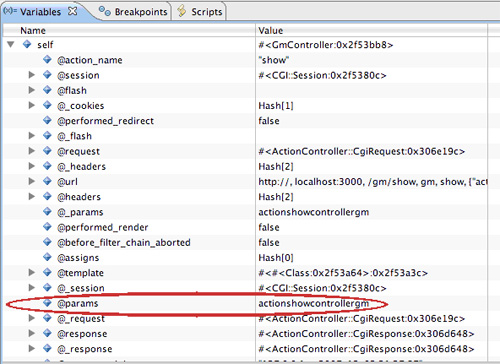Click the @before_filter_chain_aborted diamond icon
The width and height of the screenshot is (500, 364).
47,242
